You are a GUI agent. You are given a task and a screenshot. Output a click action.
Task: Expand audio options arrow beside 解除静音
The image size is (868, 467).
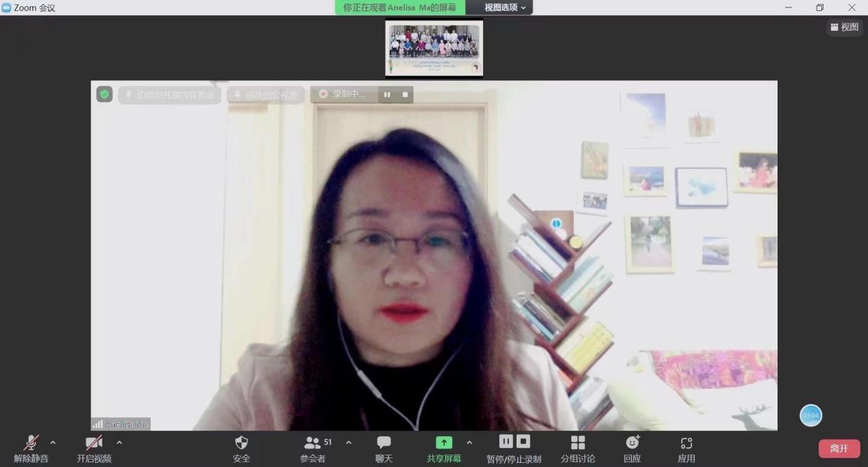(x=53, y=442)
